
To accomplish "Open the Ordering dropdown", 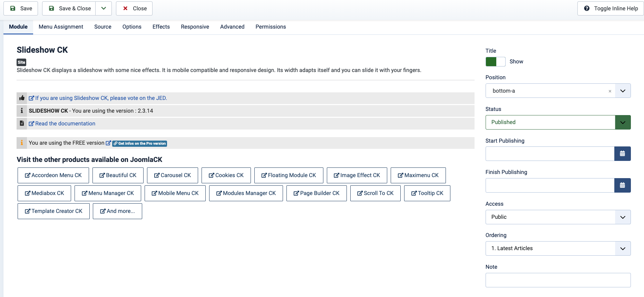I will [x=558, y=248].
